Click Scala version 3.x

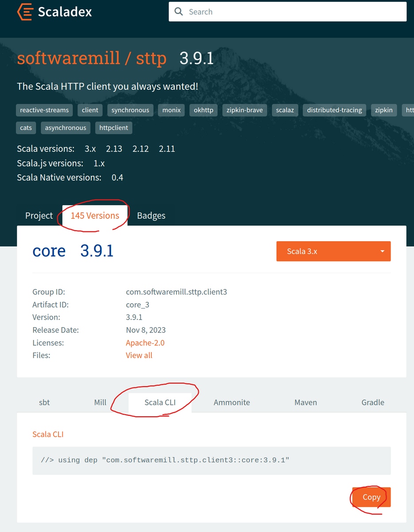pyautogui.click(x=90, y=149)
